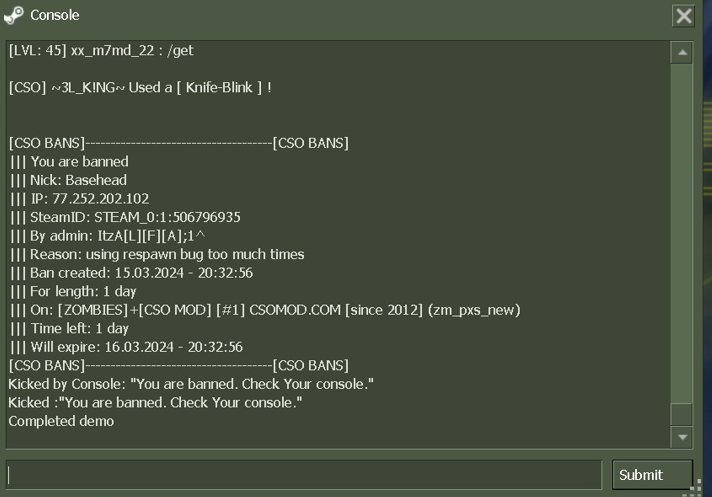
Task: Focus the console command input field
Action: pos(305,474)
